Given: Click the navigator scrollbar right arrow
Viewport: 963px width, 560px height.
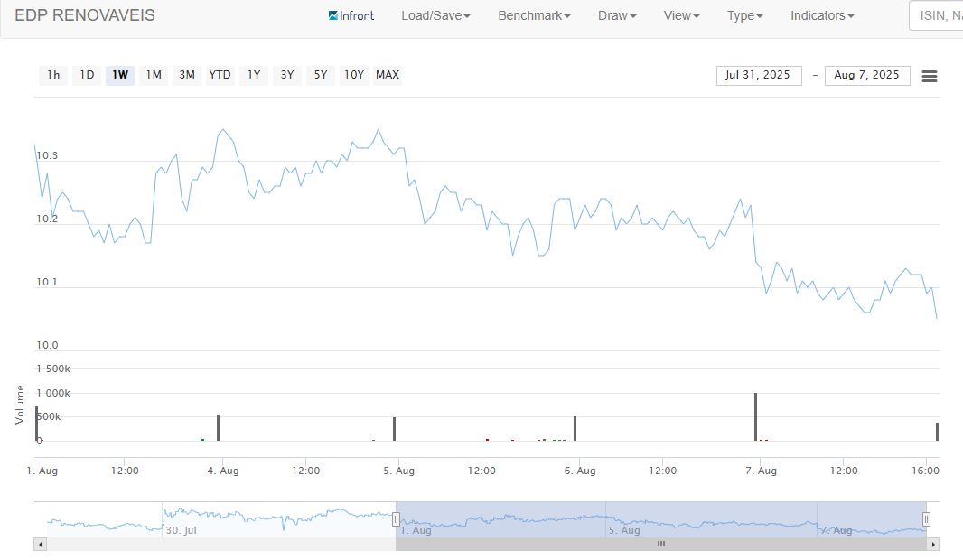Looking at the screenshot, I should 933,545.
